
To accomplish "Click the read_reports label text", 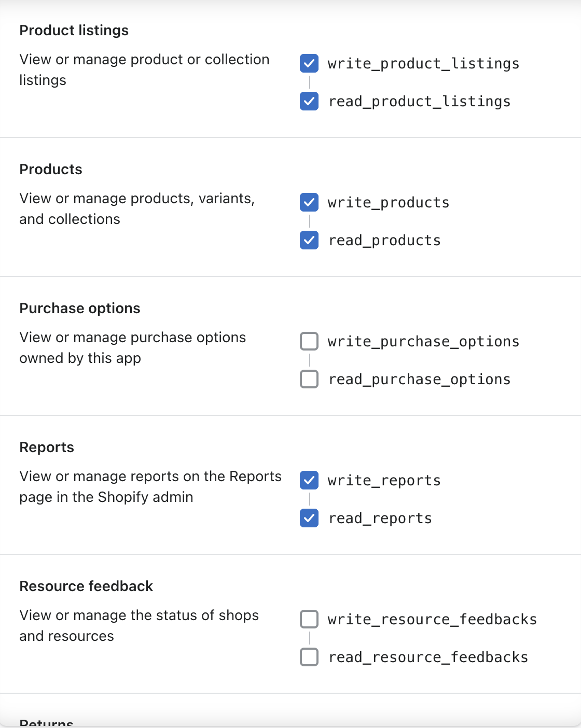I will tap(380, 519).
